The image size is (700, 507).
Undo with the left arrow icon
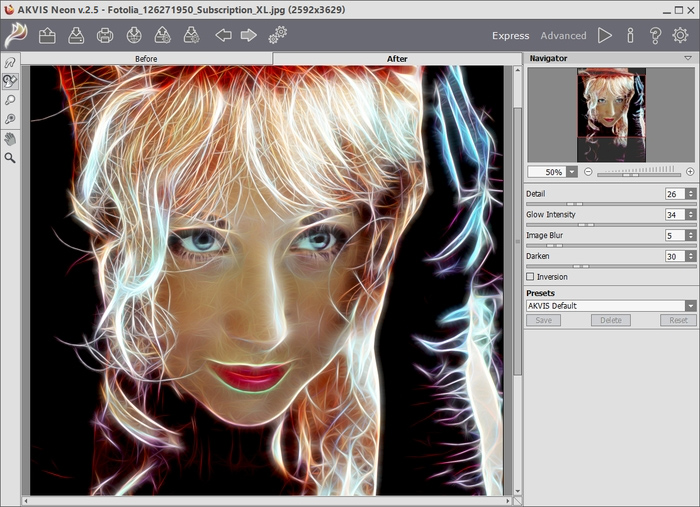223,36
